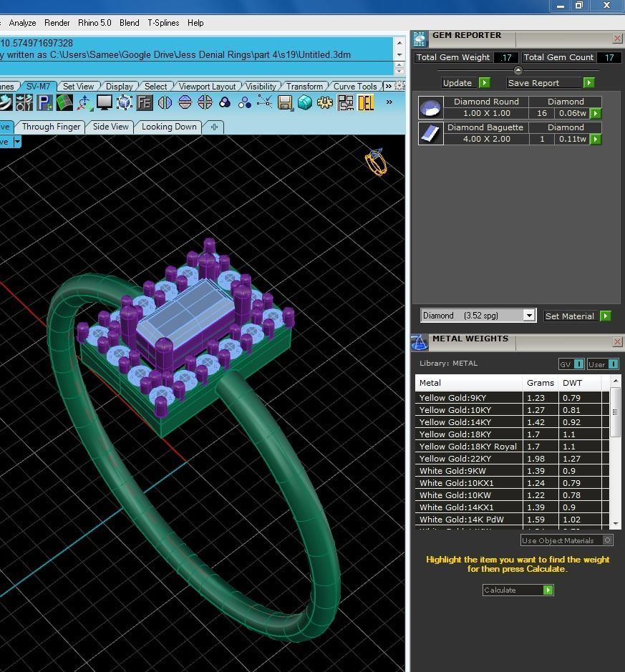Viewport: 625px width, 672px height.
Task: Switch to the Display tab
Action: [119, 86]
